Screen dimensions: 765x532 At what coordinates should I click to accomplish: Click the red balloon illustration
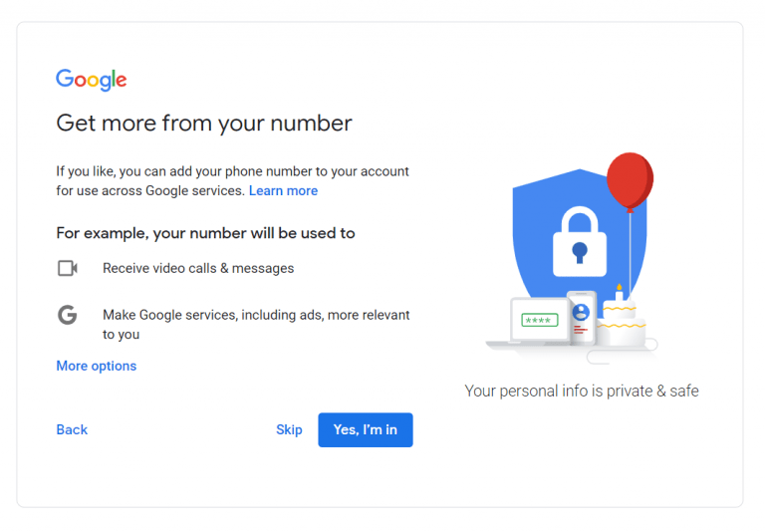[x=630, y=181]
